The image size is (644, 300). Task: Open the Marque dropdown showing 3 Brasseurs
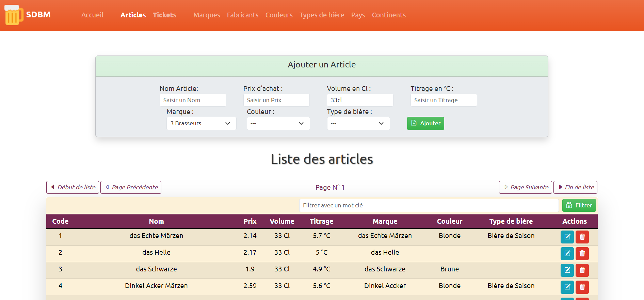pos(201,123)
